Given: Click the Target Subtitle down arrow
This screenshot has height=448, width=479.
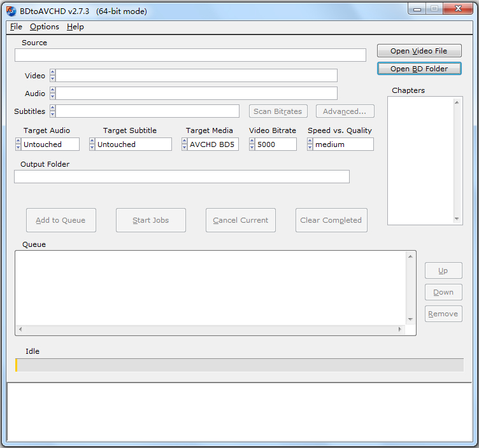Looking at the screenshot, I should (92, 148).
